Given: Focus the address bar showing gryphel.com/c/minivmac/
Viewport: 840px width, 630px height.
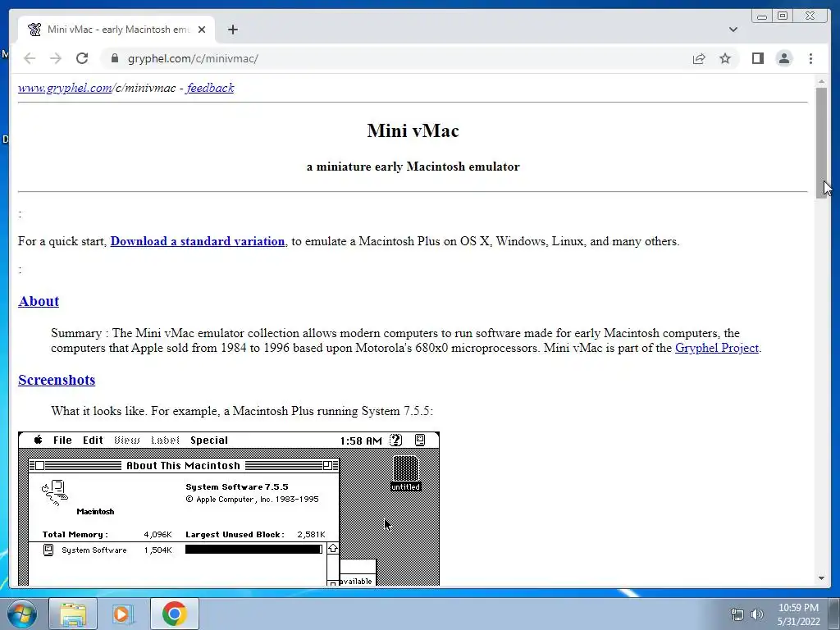Looking at the screenshot, I should [x=396, y=58].
